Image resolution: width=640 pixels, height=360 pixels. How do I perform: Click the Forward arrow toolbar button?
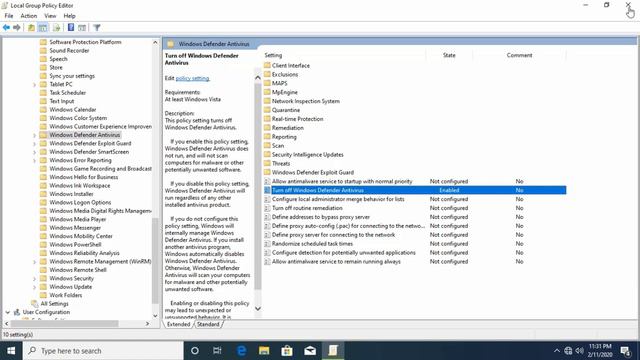click(x=17, y=27)
